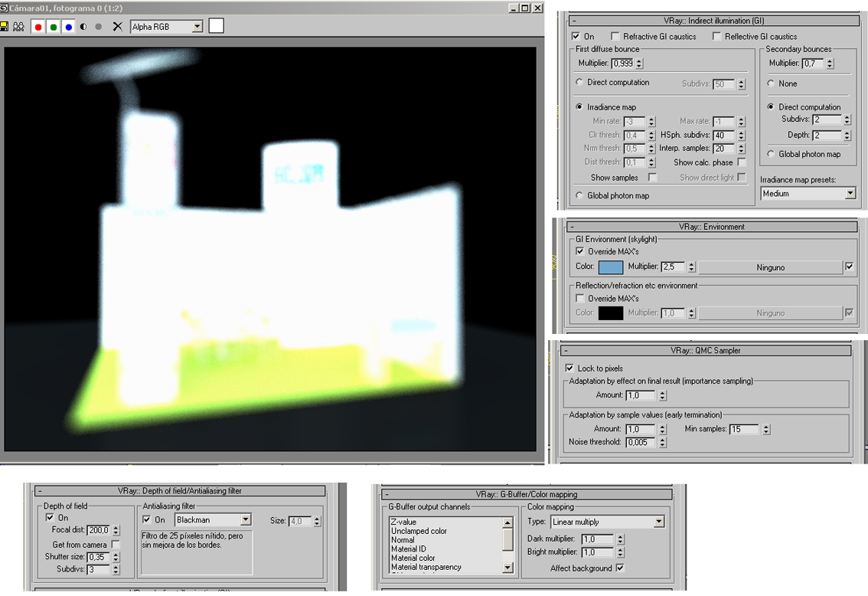Click the black reflection environment color swatch
Image resolution: width=868 pixels, height=596 pixels.
point(611,313)
